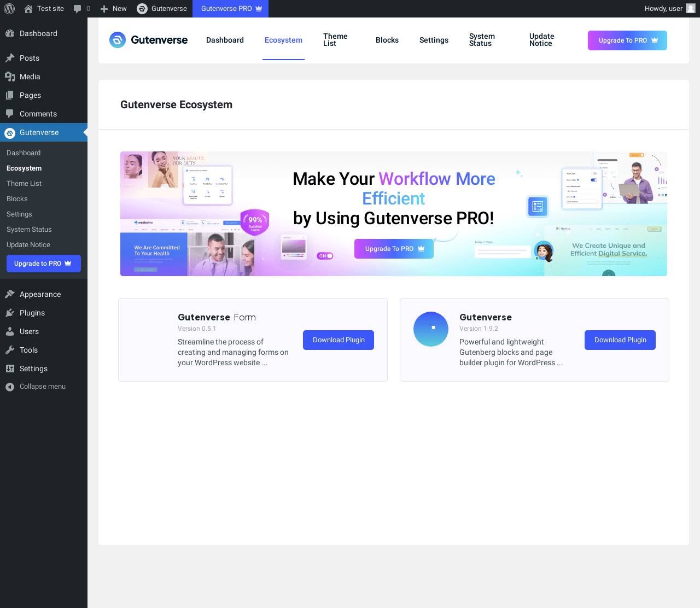Screen dimensions: 700x608
Task: Click the Posts pin icon
Action: 10,58
